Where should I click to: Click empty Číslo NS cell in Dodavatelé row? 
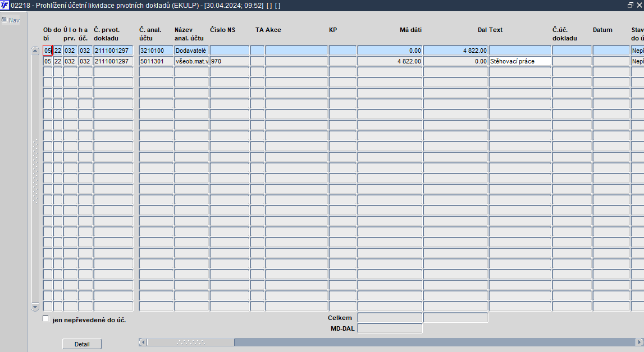point(229,51)
